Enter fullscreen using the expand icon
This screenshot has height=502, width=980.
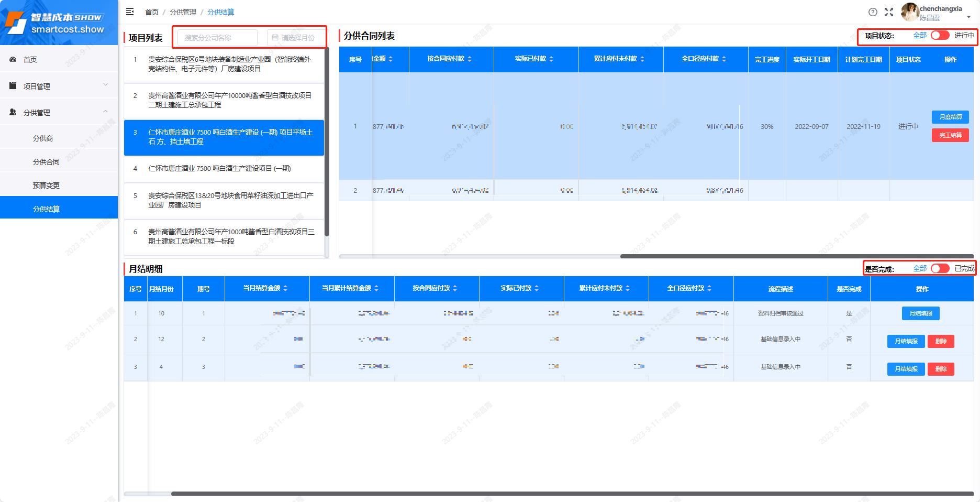(x=889, y=12)
